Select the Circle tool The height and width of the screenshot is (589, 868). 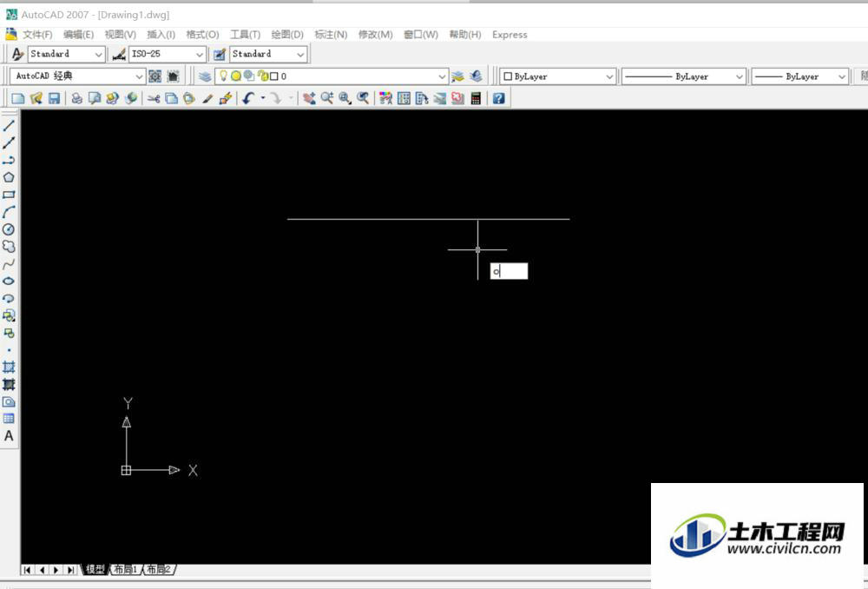tap(9, 229)
